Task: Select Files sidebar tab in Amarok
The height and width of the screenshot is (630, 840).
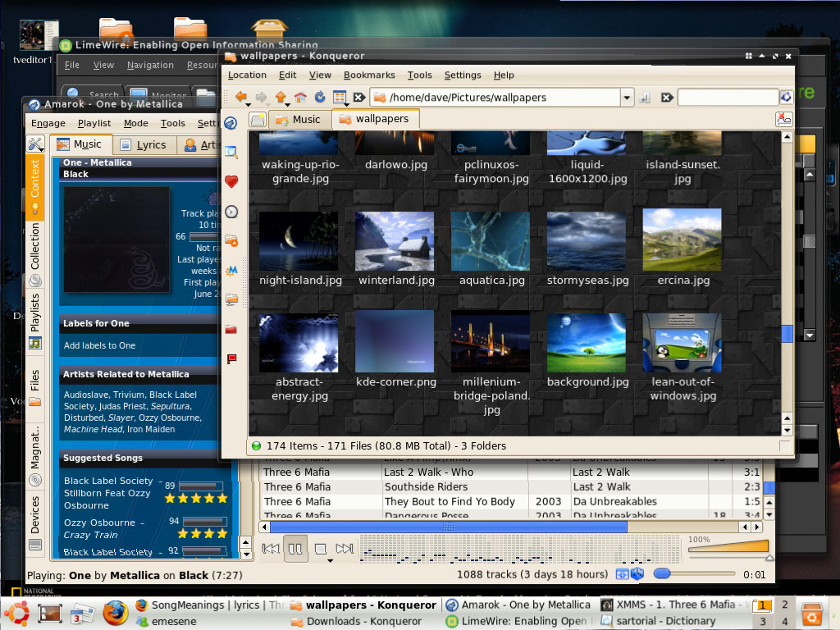Action: (x=34, y=387)
